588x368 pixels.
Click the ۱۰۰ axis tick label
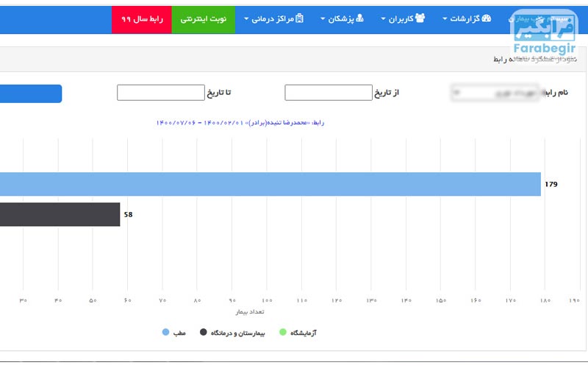pos(267,300)
